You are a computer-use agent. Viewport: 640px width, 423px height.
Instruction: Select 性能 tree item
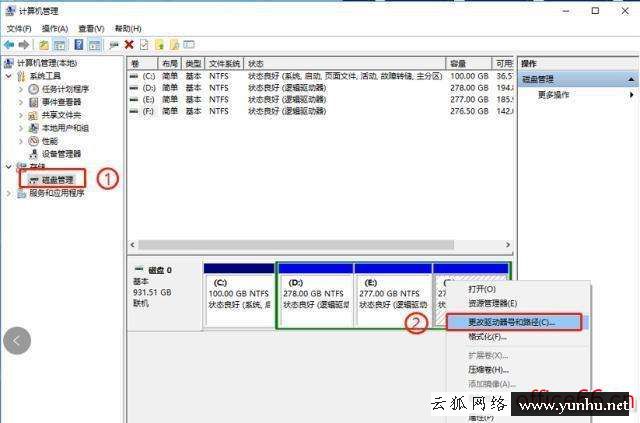50,141
